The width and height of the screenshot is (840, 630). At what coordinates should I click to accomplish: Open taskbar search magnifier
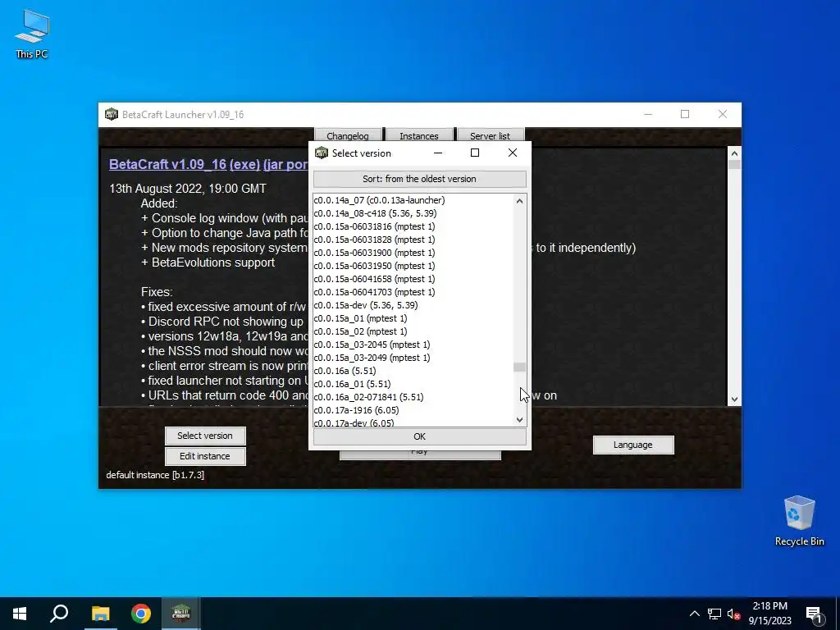tap(59, 614)
